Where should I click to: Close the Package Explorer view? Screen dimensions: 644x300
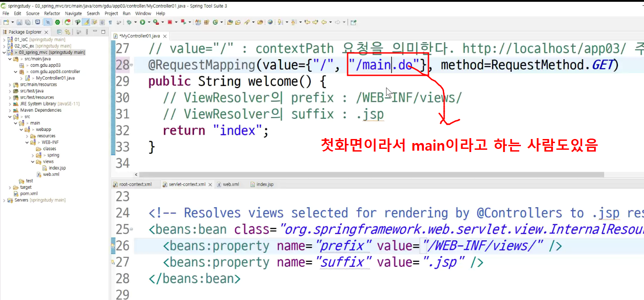(46, 32)
